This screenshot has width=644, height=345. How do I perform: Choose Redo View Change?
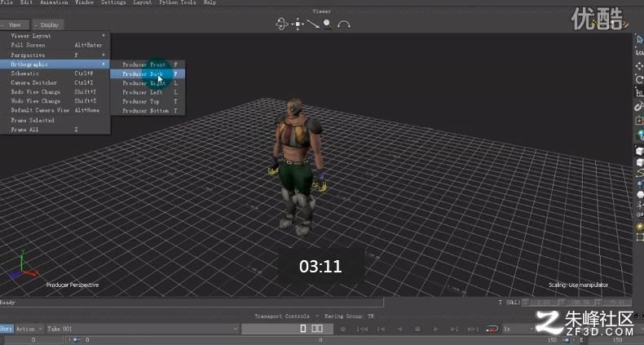tap(55, 92)
